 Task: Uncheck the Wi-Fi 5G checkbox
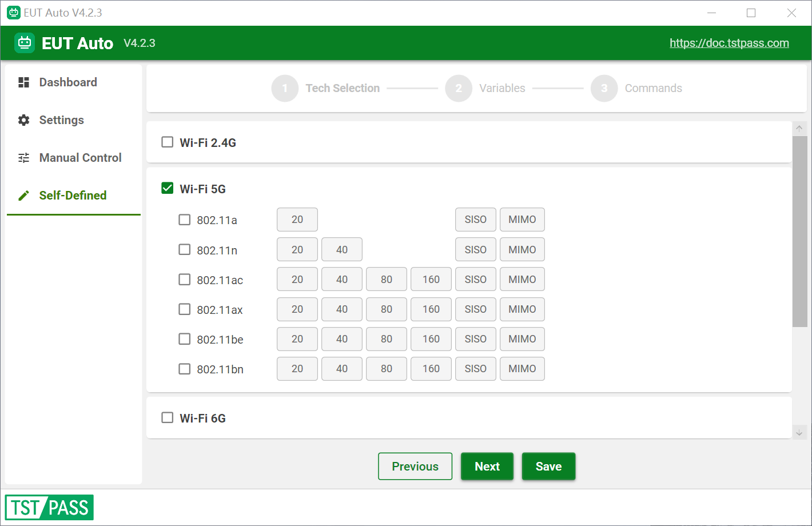point(167,188)
